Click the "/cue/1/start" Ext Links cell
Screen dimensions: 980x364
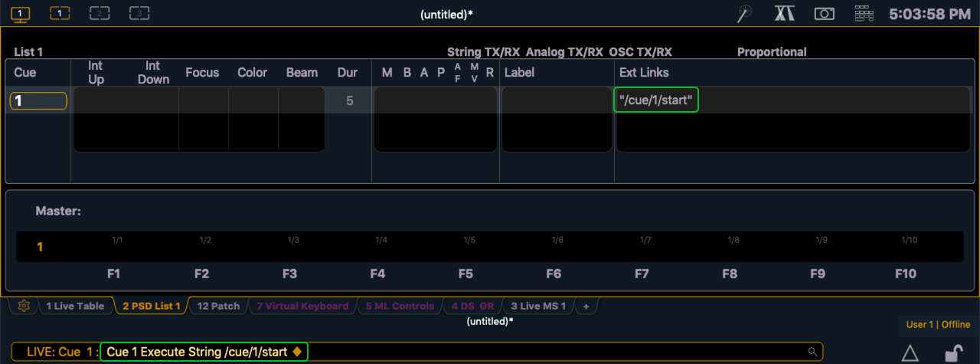[657, 100]
